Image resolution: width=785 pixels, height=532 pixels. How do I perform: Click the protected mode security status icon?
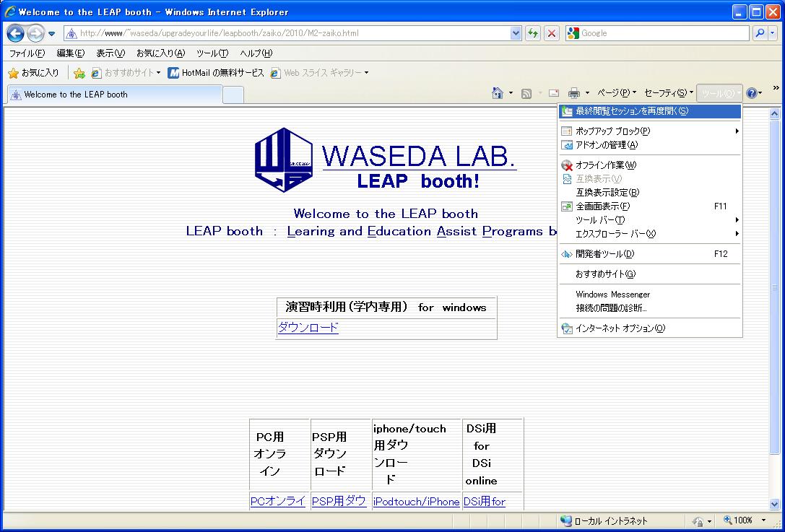[698, 521]
